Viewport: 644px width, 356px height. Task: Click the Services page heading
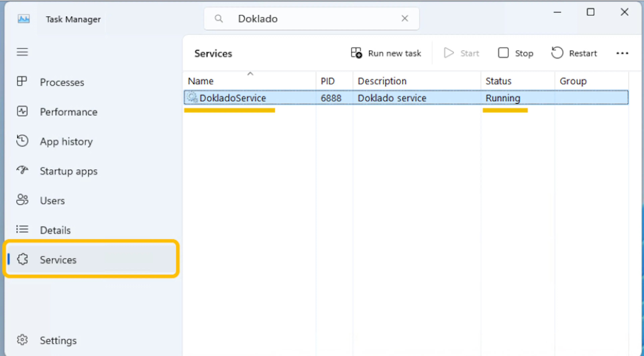[213, 53]
